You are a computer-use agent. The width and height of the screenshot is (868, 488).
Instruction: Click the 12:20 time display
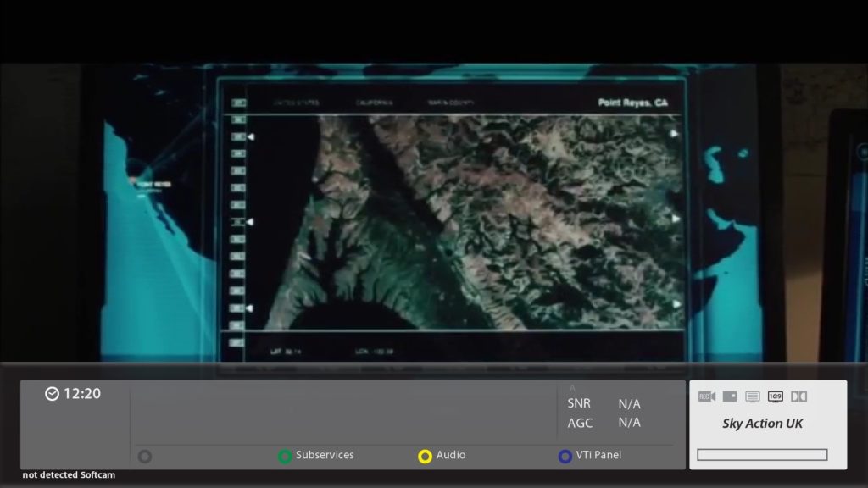pos(82,394)
